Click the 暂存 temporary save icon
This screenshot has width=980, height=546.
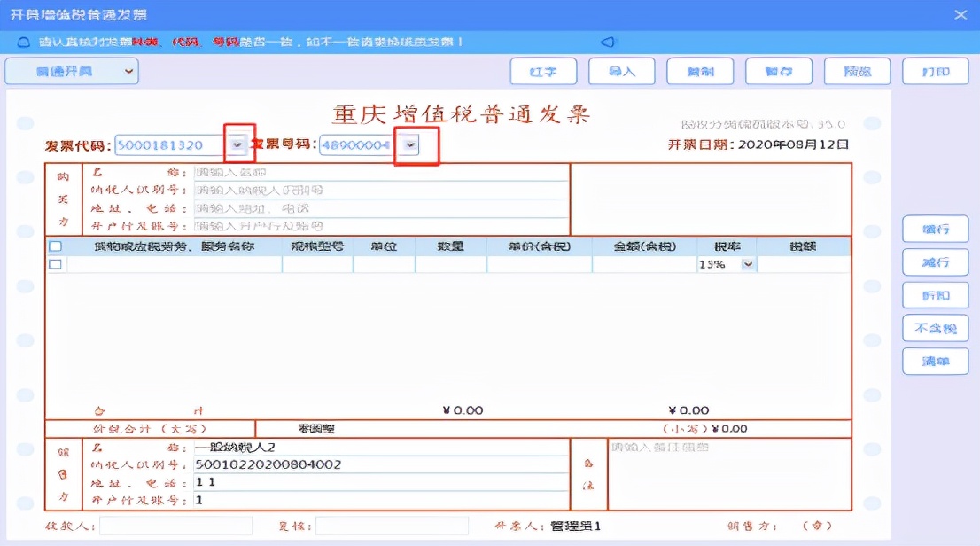777,72
